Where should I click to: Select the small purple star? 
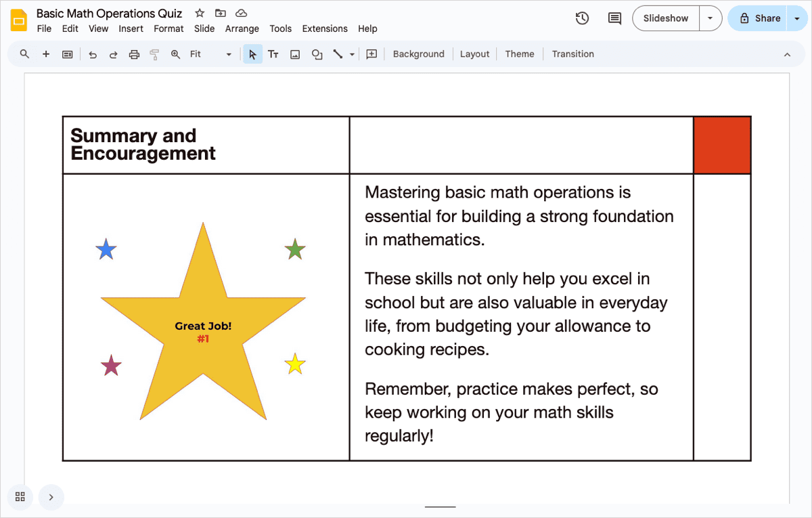pyautogui.click(x=111, y=365)
